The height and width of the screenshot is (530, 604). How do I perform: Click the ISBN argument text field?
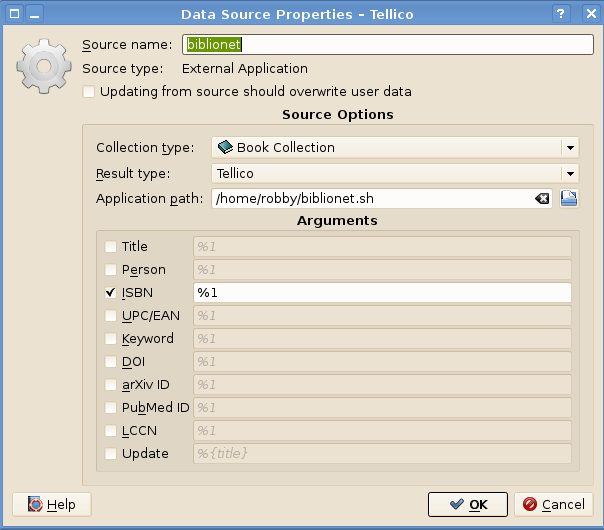tap(382, 293)
